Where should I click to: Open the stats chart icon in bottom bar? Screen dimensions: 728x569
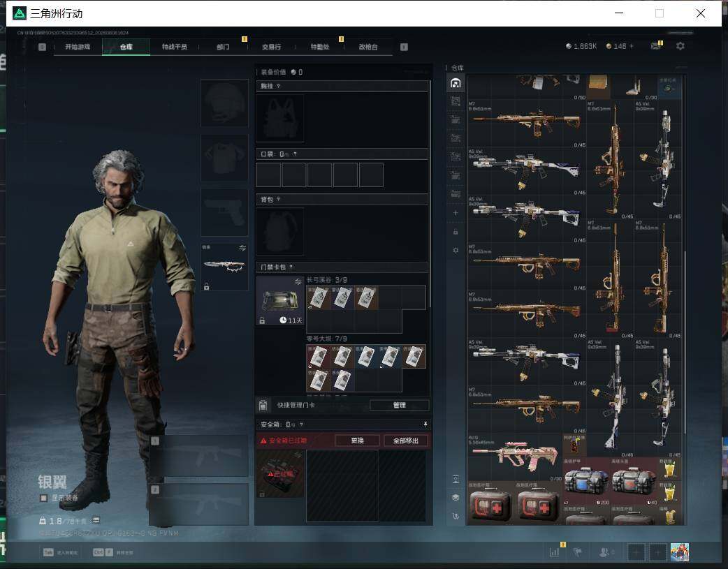[554, 552]
